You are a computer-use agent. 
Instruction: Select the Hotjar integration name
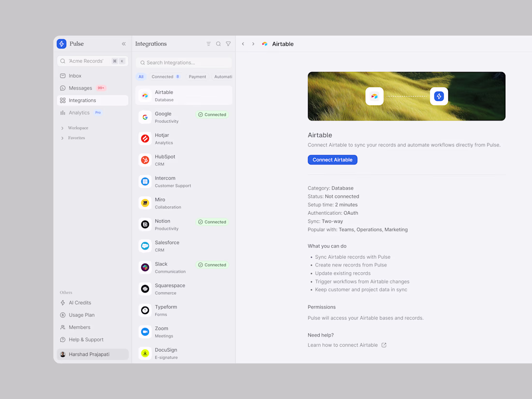tap(162, 135)
